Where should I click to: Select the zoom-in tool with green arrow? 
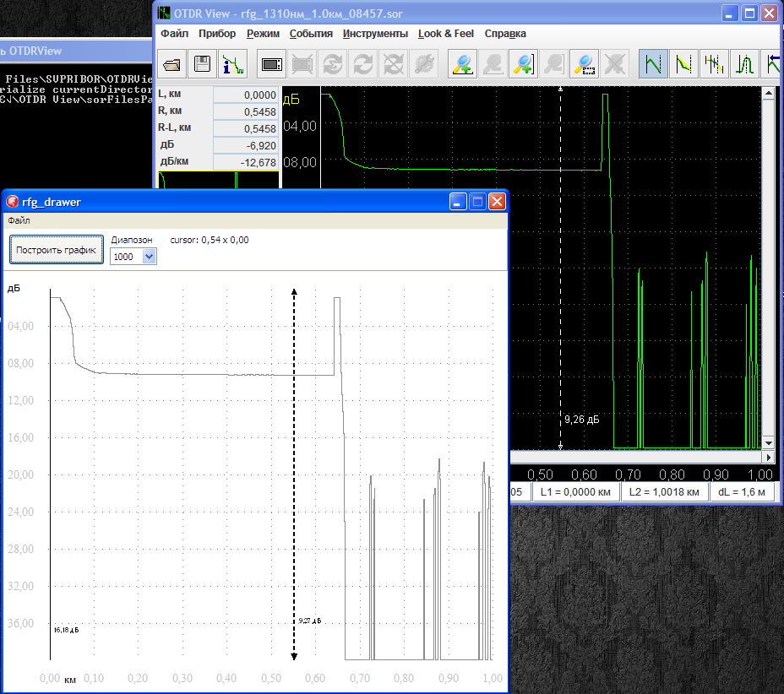461,64
